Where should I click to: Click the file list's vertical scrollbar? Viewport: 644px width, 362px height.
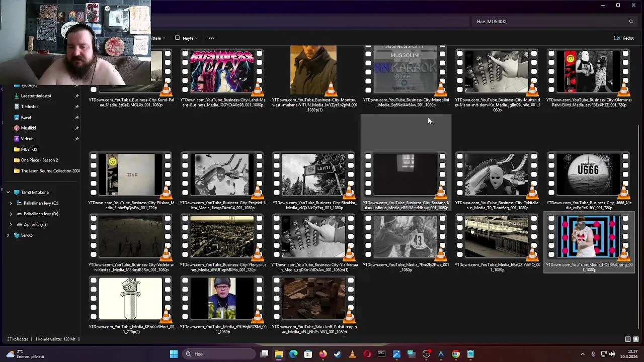(639, 226)
